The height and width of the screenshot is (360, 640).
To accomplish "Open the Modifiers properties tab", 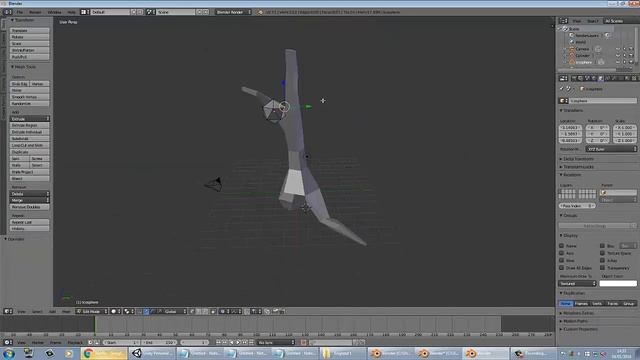I will coord(613,78).
